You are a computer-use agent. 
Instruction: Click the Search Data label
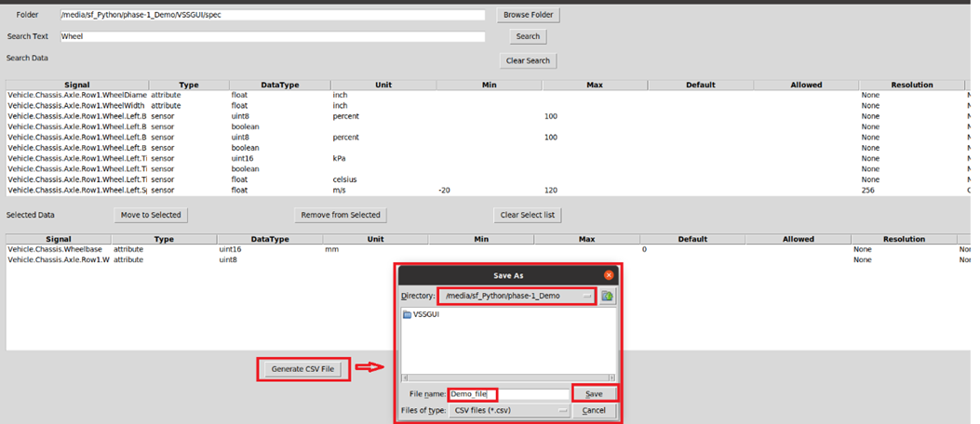tap(27, 58)
